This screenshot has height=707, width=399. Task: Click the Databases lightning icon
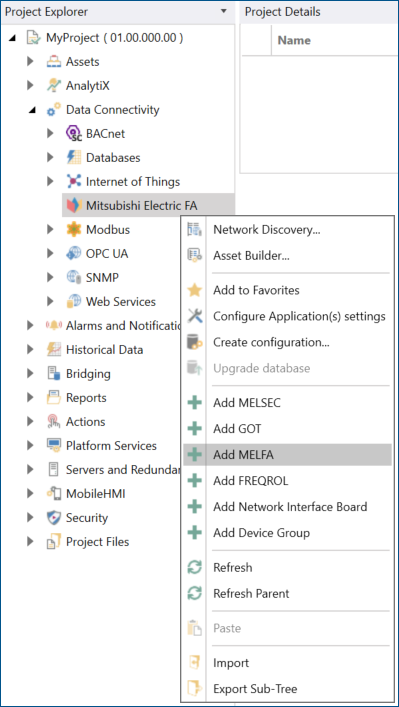[x=73, y=157]
